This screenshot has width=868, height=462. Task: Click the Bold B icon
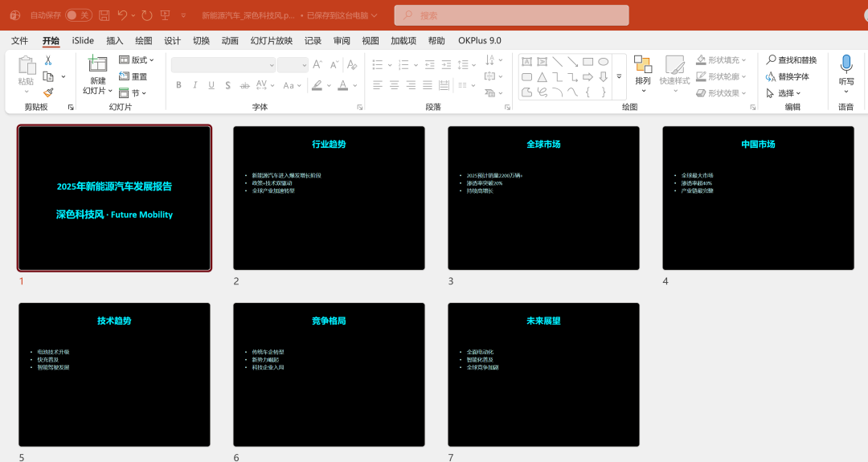coord(178,85)
